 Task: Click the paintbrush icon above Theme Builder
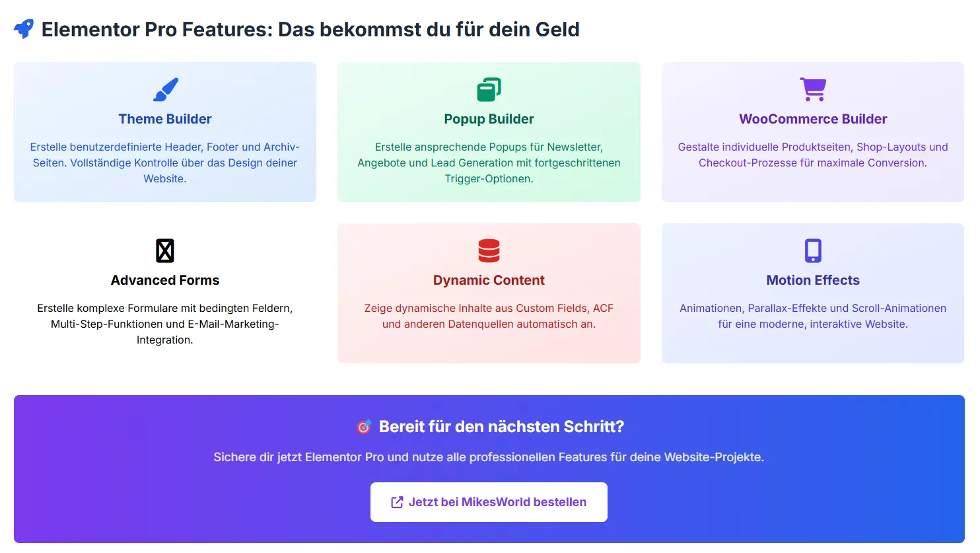coord(166,89)
